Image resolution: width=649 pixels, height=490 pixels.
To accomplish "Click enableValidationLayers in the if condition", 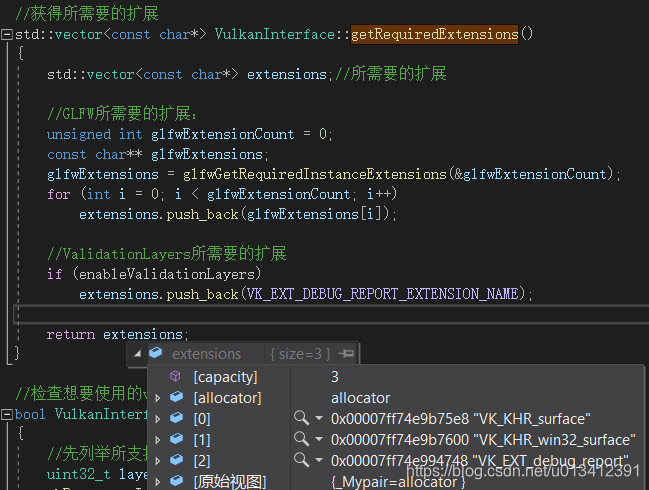I will point(166,274).
